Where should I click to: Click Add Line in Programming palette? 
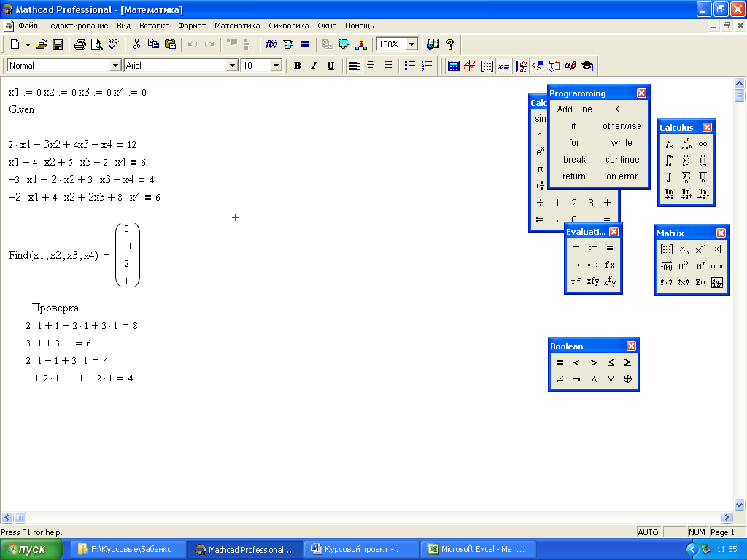coord(574,109)
